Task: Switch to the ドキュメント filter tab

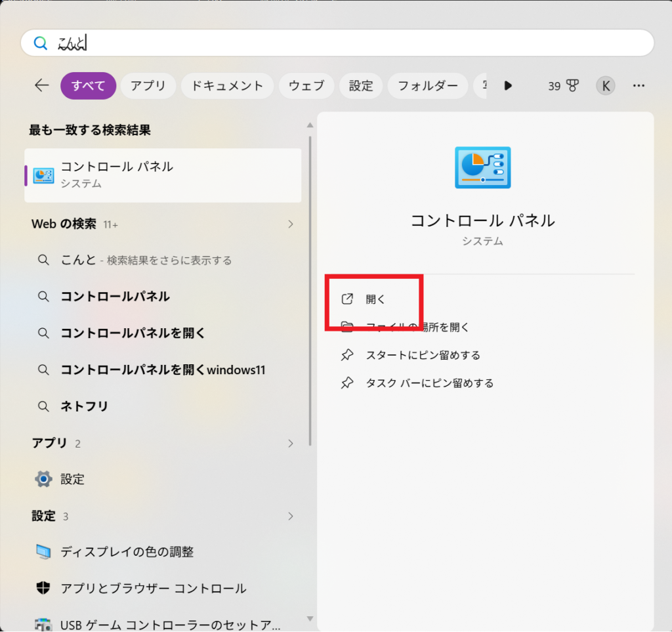Action: pyautogui.click(x=227, y=85)
